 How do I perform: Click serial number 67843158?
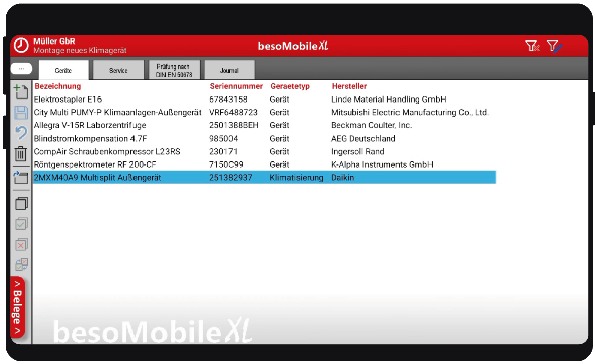coord(228,100)
